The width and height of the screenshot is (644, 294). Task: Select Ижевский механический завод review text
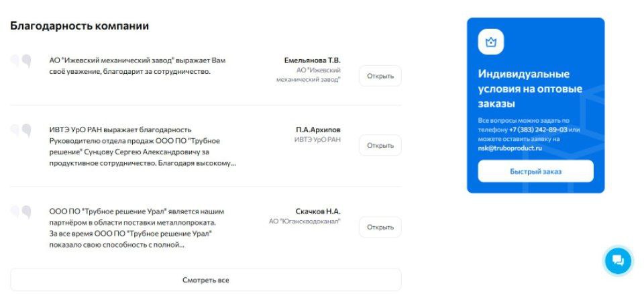(137, 66)
